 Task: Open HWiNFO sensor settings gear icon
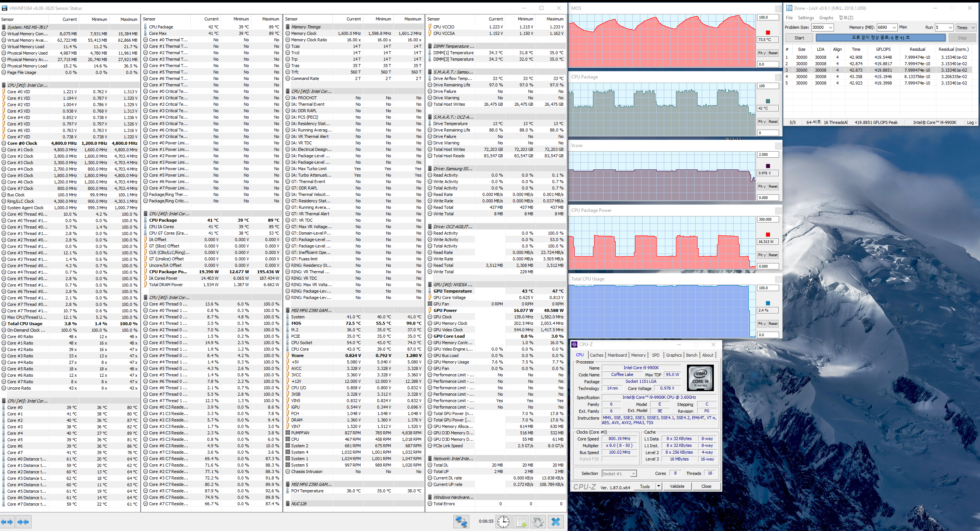(x=538, y=522)
